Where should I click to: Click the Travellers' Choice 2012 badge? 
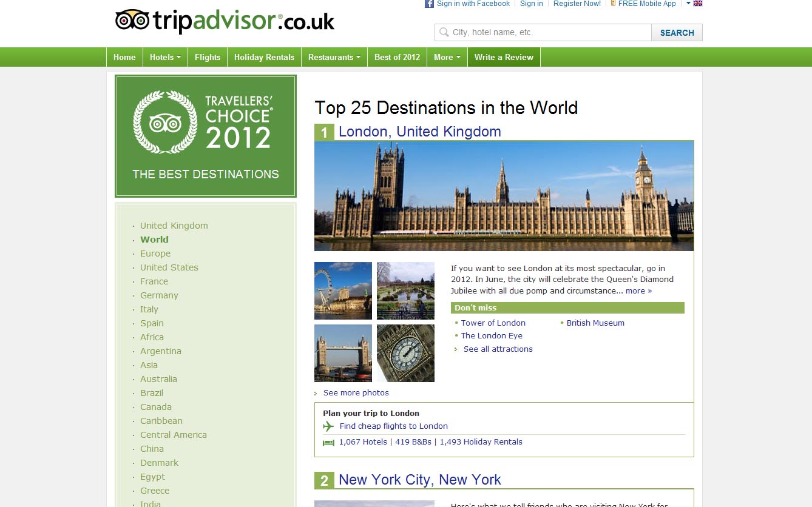click(x=206, y=136)
